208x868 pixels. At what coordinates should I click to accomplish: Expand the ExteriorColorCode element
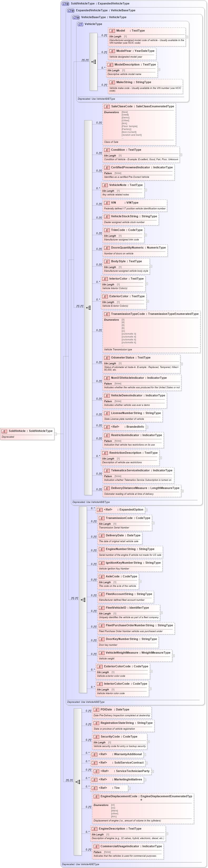pyautogui.click(x=151, y=671)
